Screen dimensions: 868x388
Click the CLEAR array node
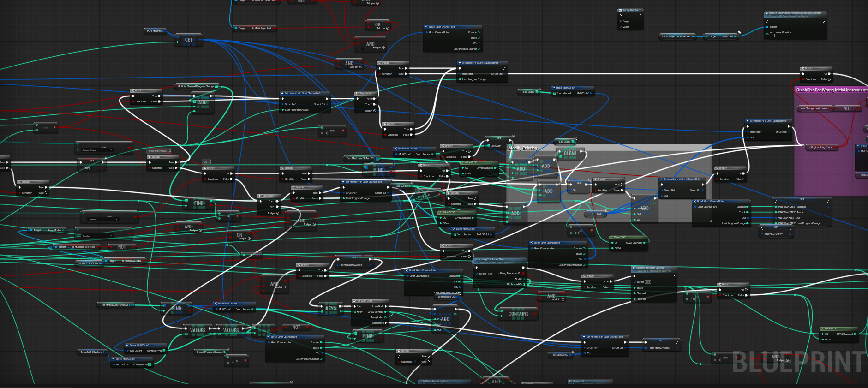570,154
